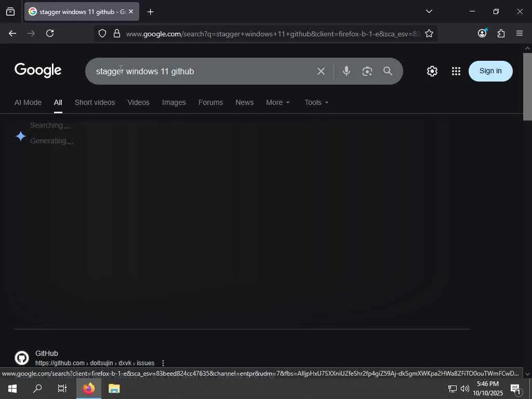This screenshot has width=532, height=399.
Task: Open the list all tabs chevron
Action: pyautogui.click(x=429, y=11)
